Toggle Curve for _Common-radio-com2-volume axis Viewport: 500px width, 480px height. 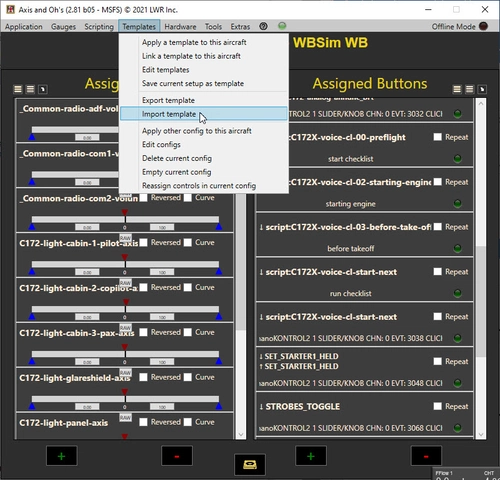[188, 198]
